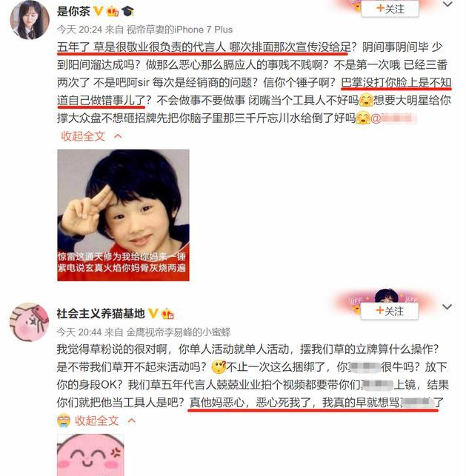This screenshot has width=466, height=476.
Task: Click graduation cap badge next to 是你茶
Action: point(127,12)
